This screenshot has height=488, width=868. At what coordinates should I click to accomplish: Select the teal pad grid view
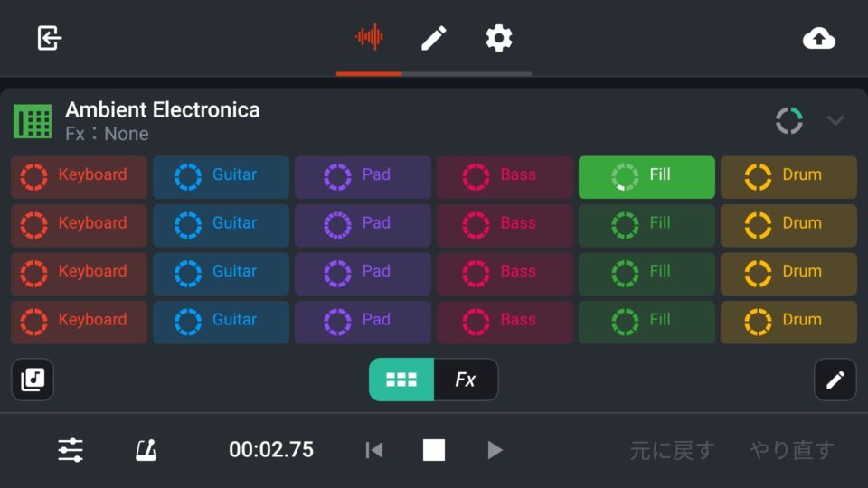click(x=401, y=380)
